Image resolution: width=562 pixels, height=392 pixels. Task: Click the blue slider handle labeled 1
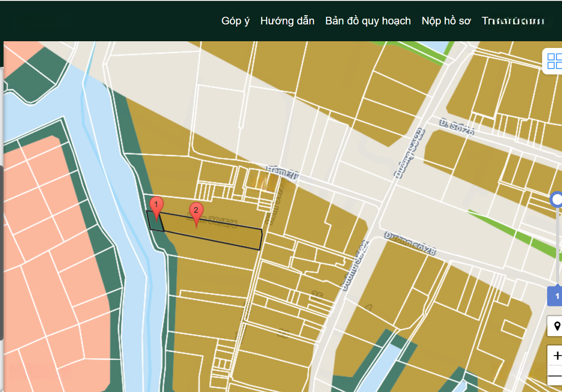(555, 296)
